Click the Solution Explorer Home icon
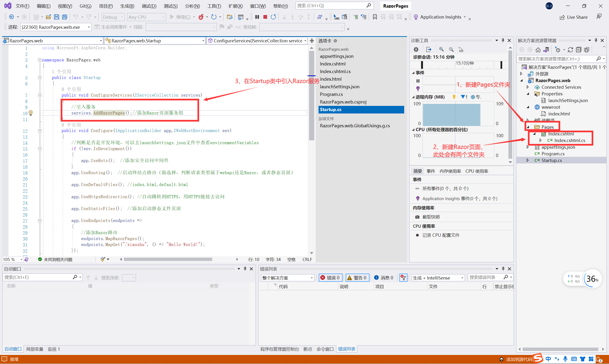609x364 pixels. (x=538, y=50)
